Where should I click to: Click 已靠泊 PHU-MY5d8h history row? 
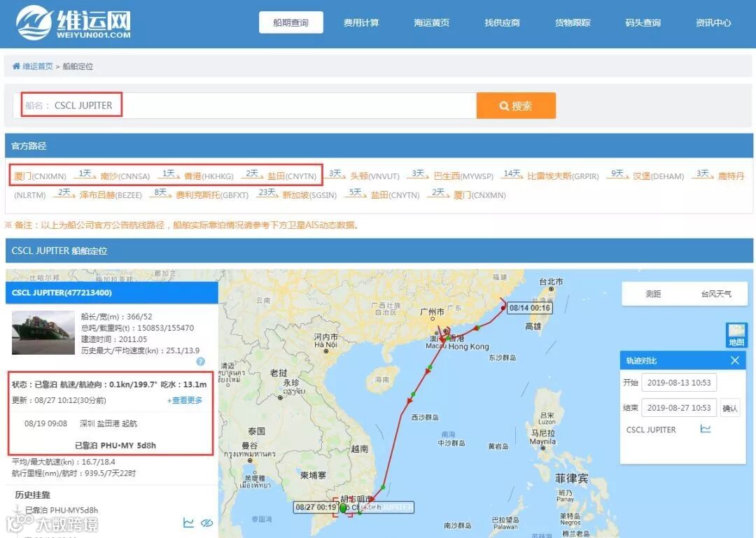point(62,510)
